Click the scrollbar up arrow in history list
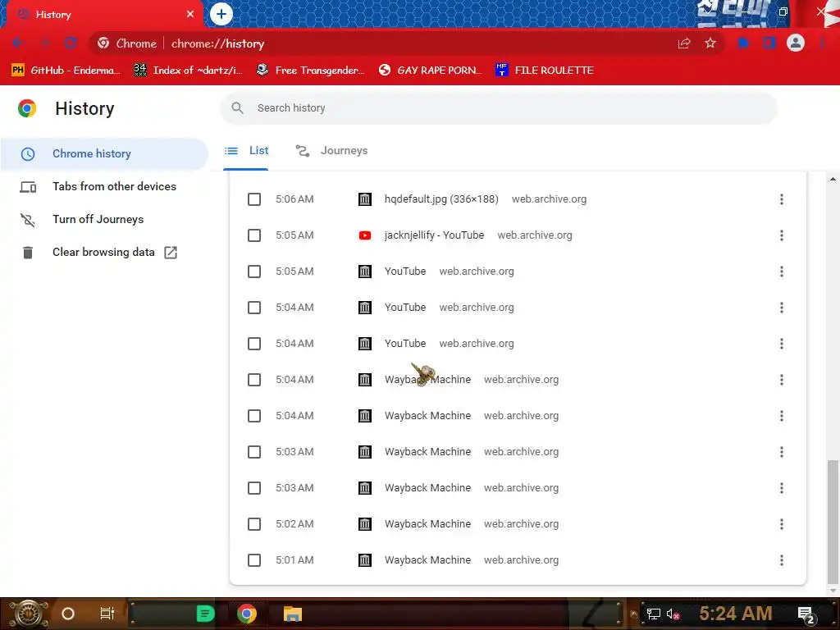The width and height of the screenshot is (840, 630). [833, 179]
